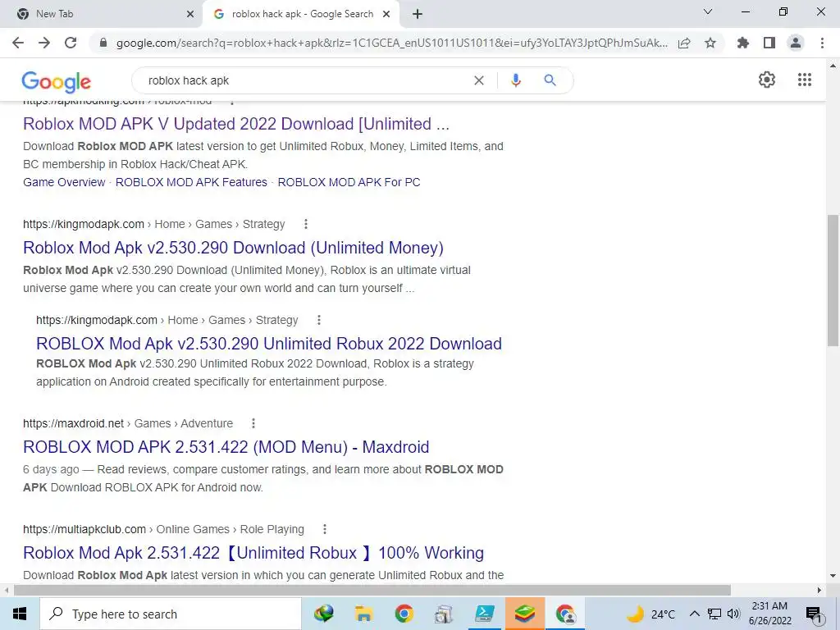Click the horizontal scrollbar thumb
Viewport: 840px width, 630px height.
click(372, 591)
